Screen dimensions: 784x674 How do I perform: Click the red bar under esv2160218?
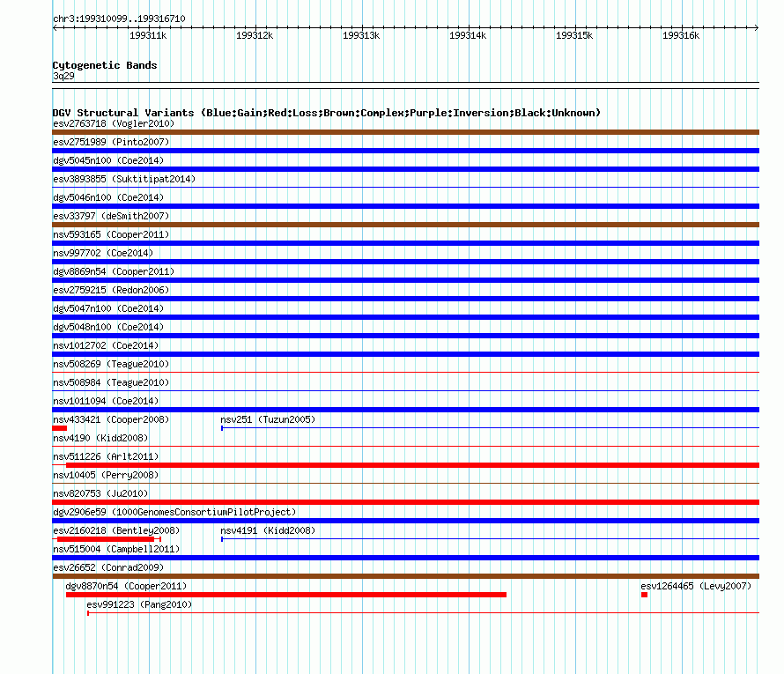point(106,539)
